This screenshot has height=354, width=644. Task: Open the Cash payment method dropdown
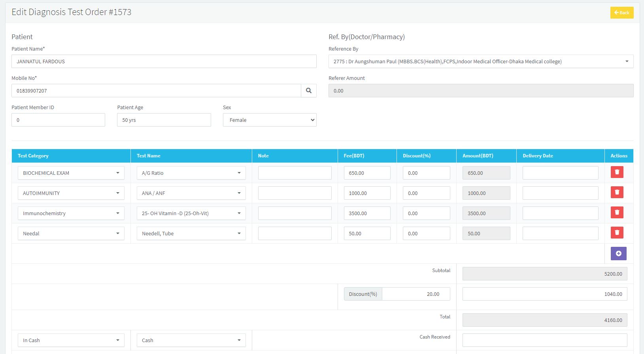coord(191,340)
